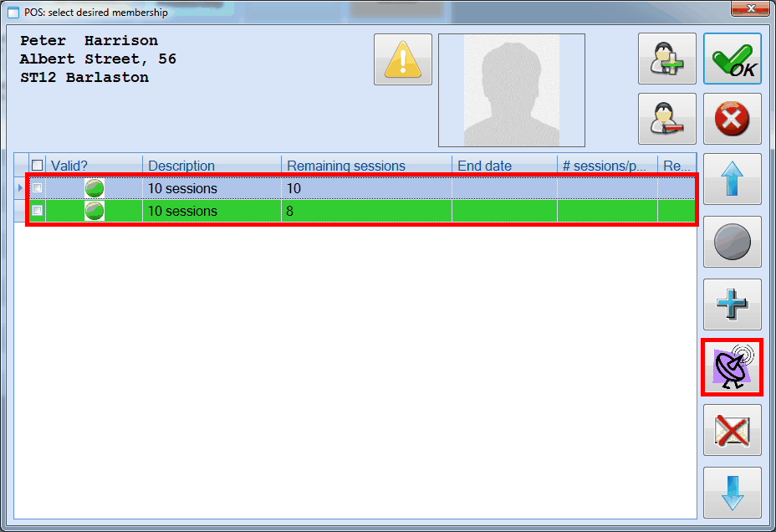Click the crossed-out envelope delete button
Screen dimensions: 776x532
732,430
